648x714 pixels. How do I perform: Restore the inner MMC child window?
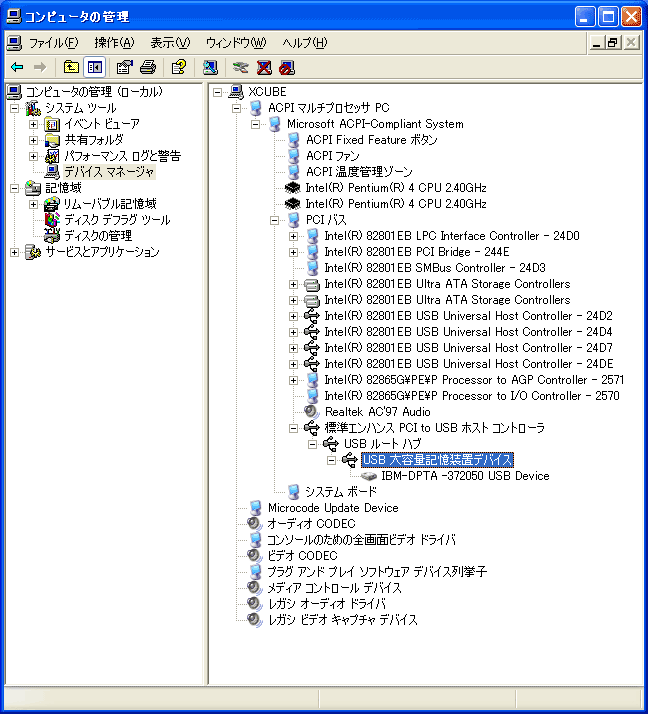click(613, 43)
